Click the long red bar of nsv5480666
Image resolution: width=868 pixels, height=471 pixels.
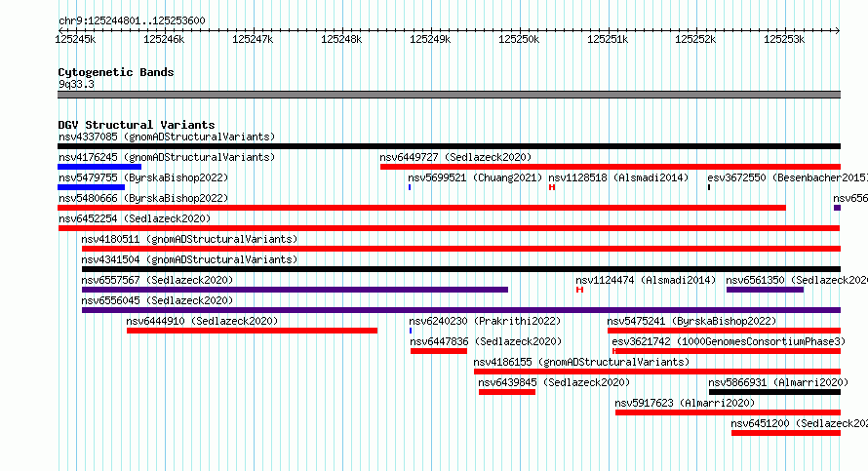(x=422, y=208)
